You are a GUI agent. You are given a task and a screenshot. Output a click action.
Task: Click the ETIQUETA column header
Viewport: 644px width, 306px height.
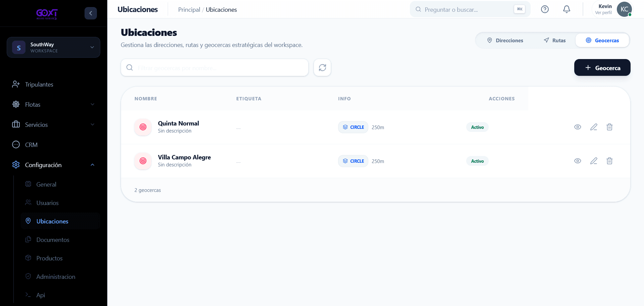(x=249, y=99)
